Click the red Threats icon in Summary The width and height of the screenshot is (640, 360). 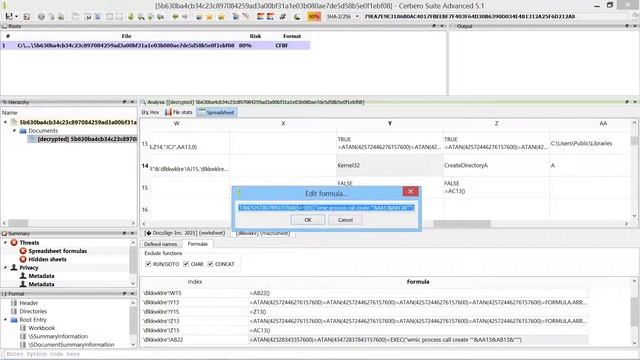click(14, 242)
